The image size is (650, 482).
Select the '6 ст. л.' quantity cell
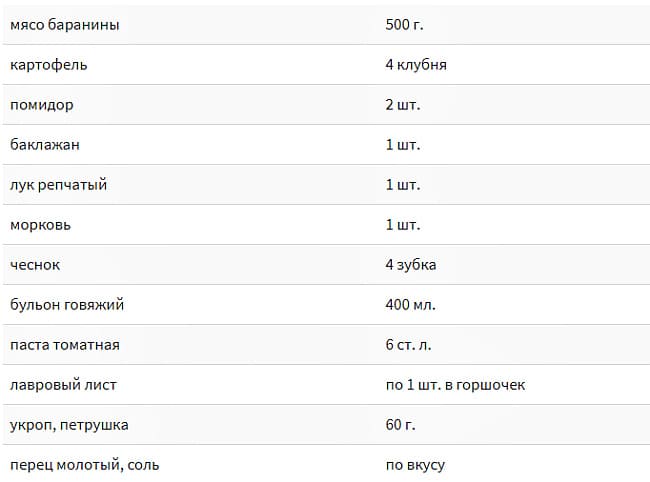coord(410,345)
